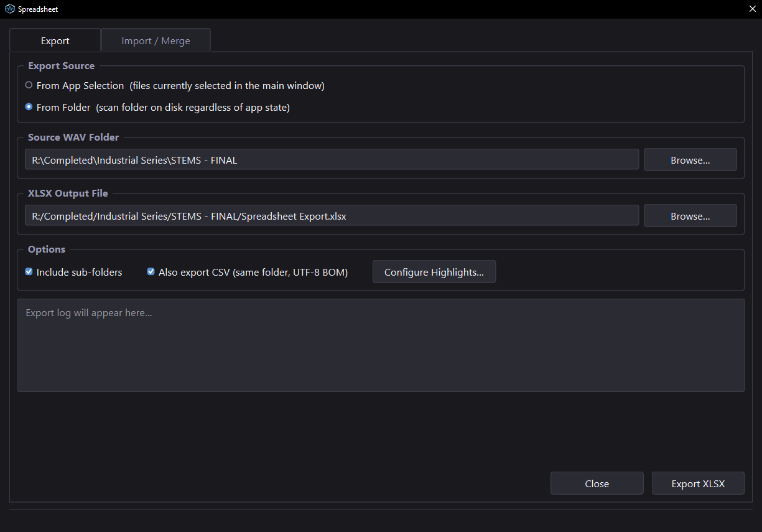The width and height of the screenshot is (762, 532).
Task: Click the Source WAV Folder path field
Action: coord(332,160)
